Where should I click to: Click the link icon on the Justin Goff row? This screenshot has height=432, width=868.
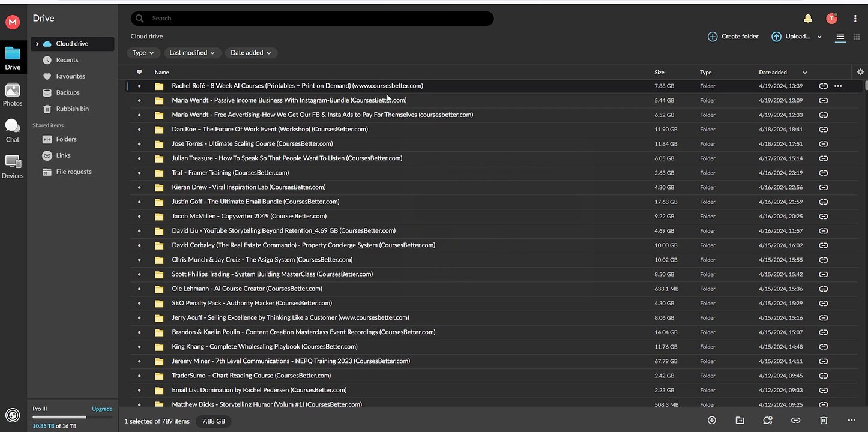pos(824,202)
